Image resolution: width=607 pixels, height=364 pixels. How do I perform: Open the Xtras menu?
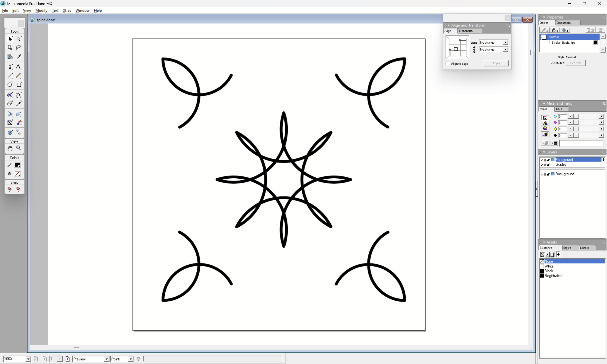click(67, 11)
